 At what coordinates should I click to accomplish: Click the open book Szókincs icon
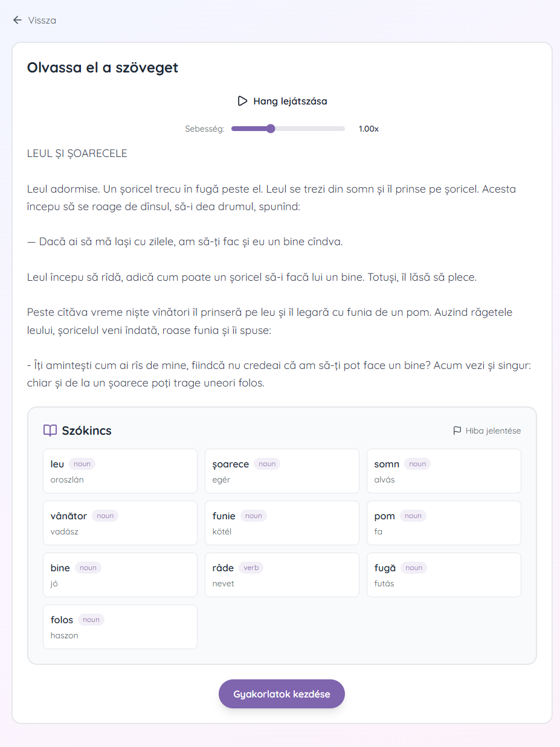click(x=50, y=431)
